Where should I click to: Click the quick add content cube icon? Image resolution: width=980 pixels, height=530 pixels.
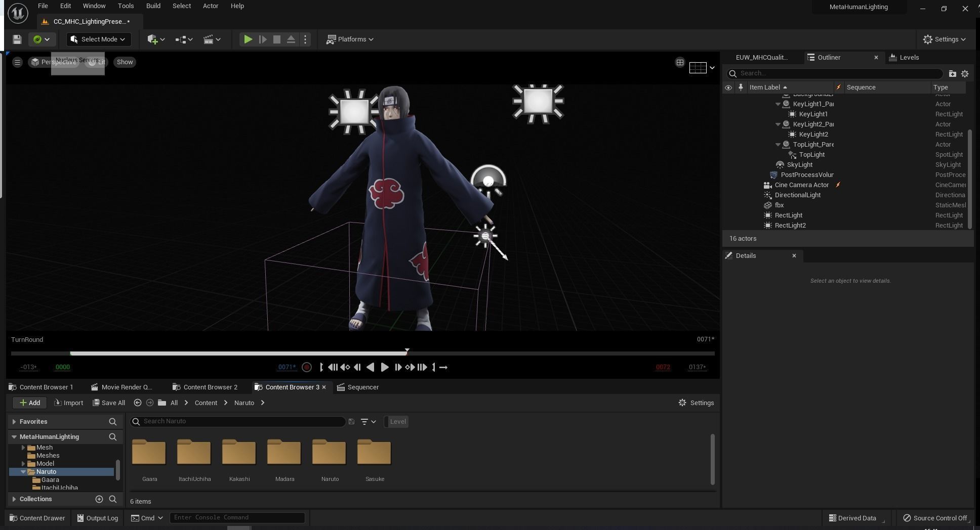tap(156, 39)
